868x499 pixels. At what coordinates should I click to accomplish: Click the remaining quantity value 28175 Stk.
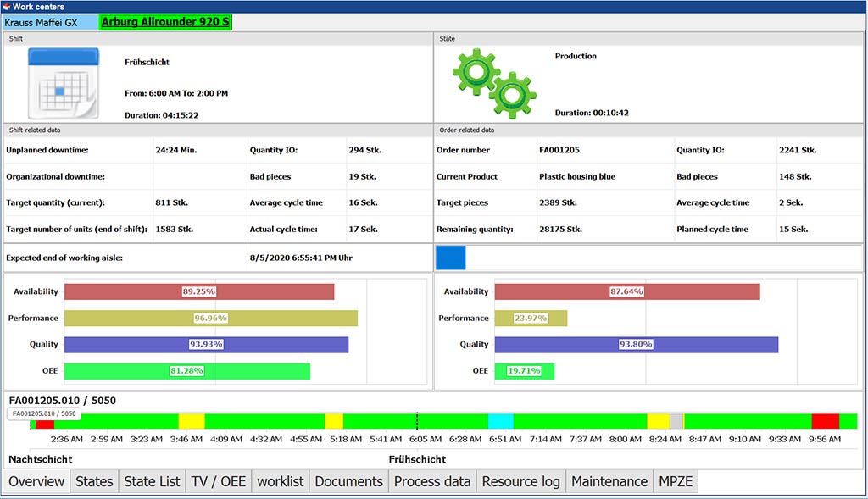point(561,229)
